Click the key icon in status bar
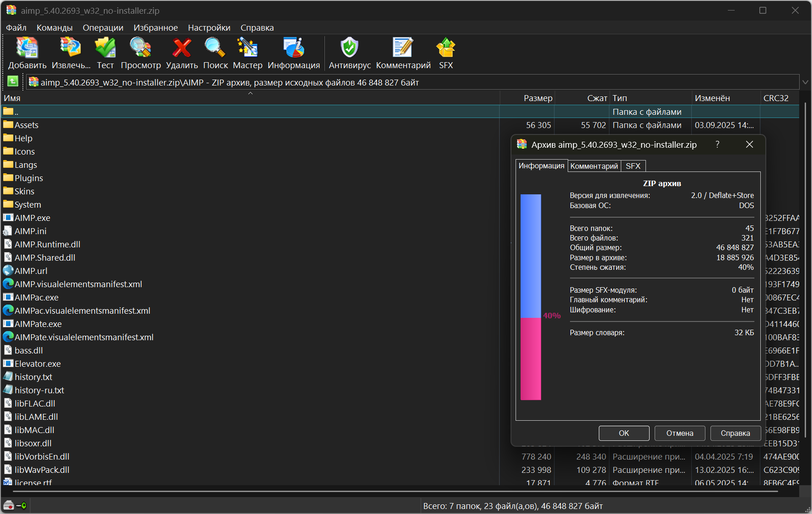 click(x=21, y=505)
